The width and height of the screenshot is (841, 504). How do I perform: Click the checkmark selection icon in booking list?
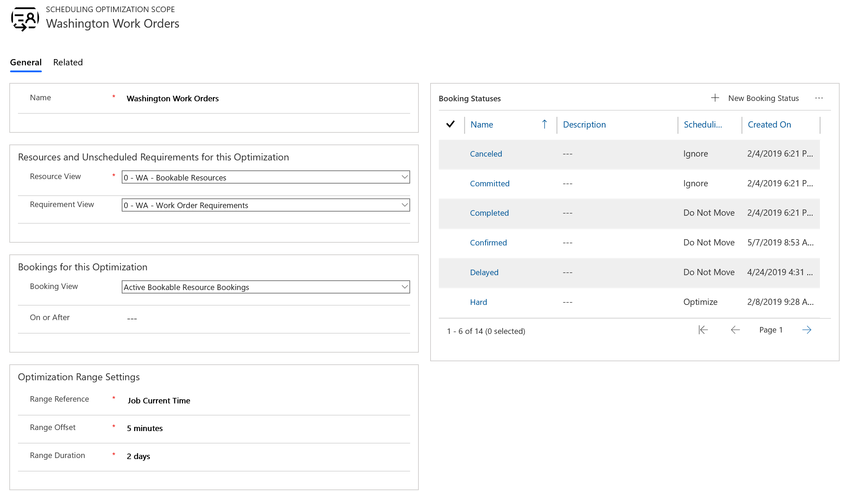tap(451, 124)
